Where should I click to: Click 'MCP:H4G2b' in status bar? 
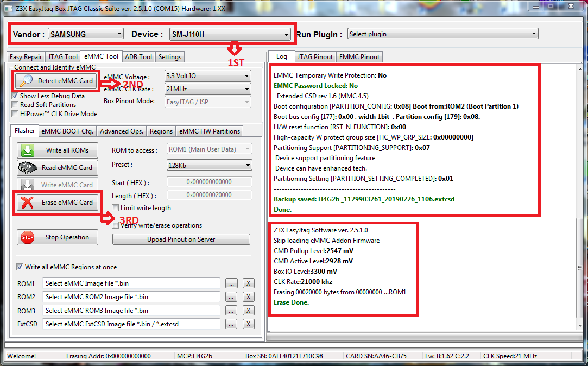(x=194, y=356)
